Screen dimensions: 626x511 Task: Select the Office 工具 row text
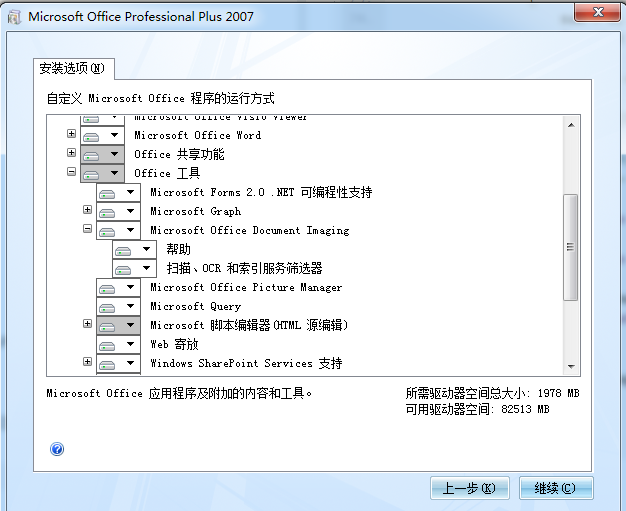167,173
